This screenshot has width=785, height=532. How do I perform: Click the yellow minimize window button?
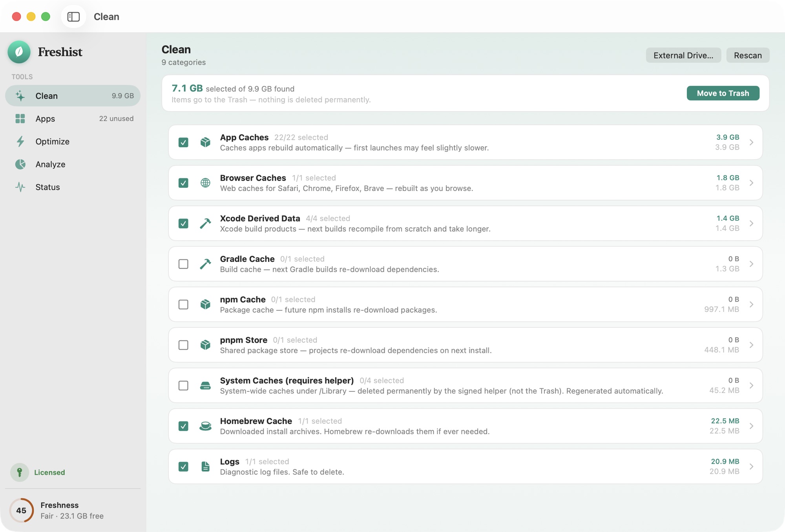(x=31, y=16)
